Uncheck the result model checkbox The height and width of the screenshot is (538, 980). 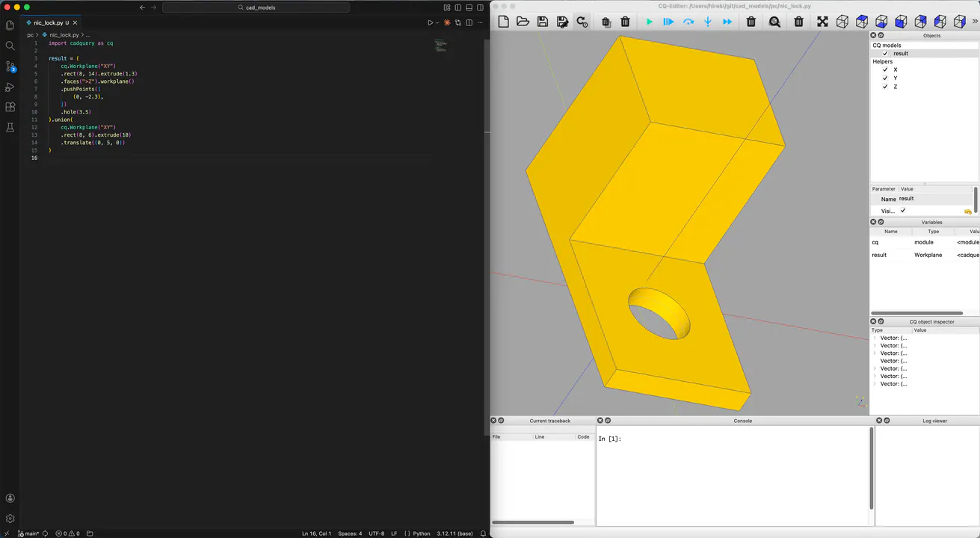(885, 54)
